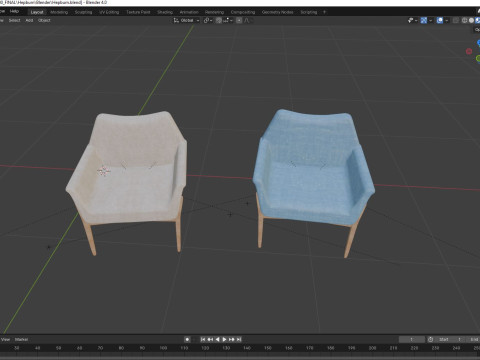Image resolution: width=480 pixels, height=360 pixels.
Task: Open the viewport Object menu
Action: pyautogui.click(x=44, y=20)
